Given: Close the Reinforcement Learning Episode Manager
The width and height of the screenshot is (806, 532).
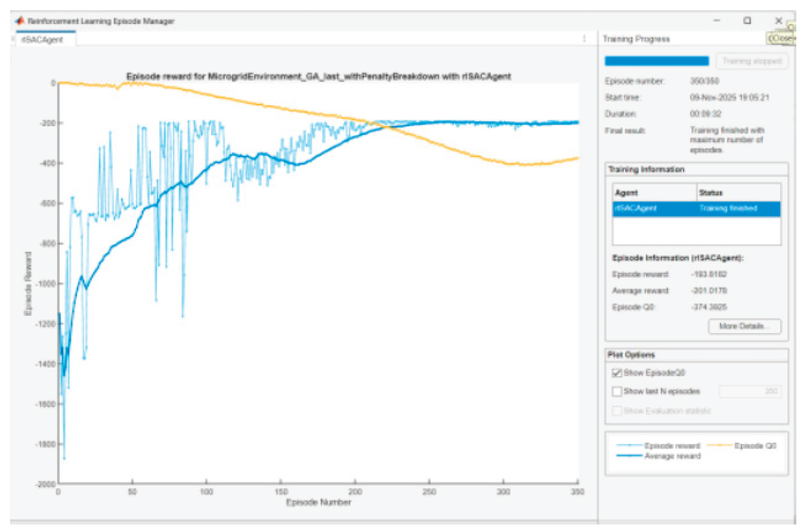Looking at the screenshot, I should point(778,20).
